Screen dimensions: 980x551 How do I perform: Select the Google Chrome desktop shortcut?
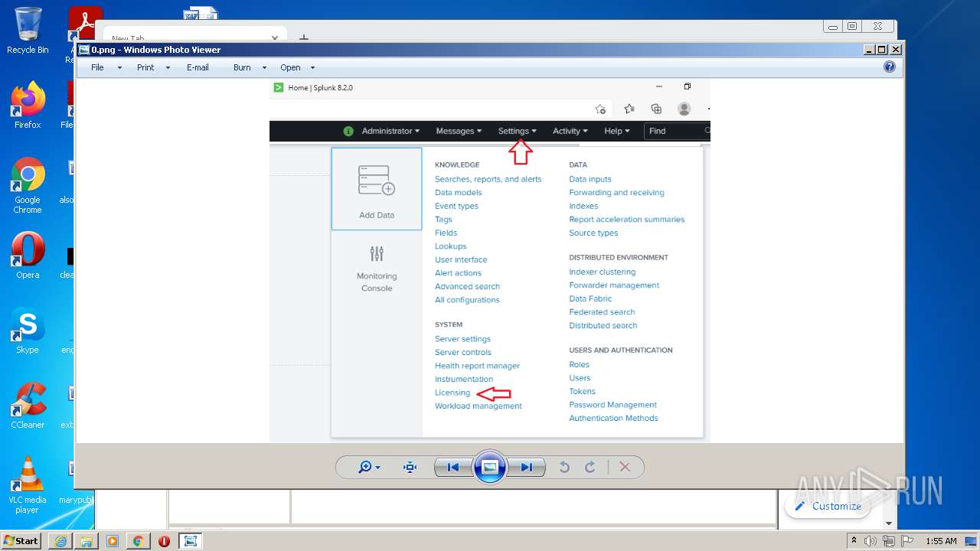[x=28, y=186]
